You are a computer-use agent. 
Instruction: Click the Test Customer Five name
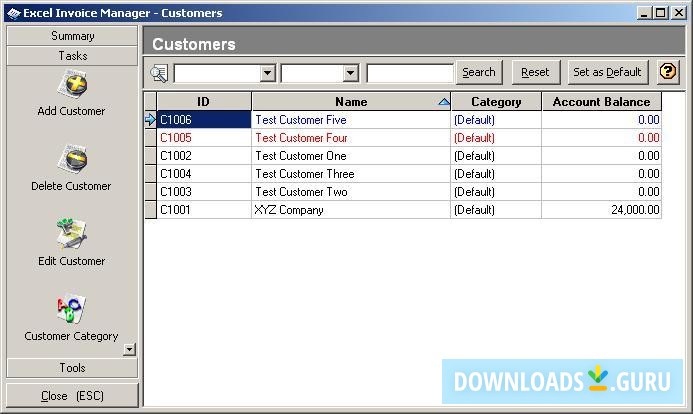coord(301,120)
